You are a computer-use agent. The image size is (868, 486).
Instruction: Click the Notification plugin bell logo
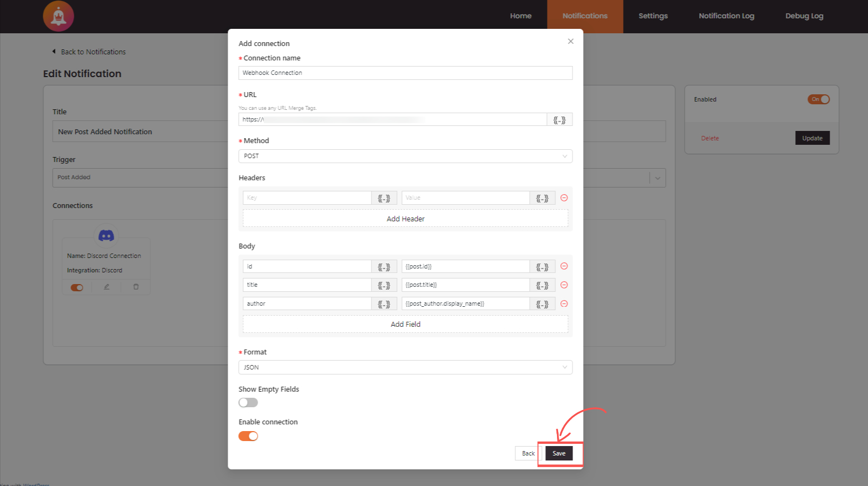(x=58, y=16)
